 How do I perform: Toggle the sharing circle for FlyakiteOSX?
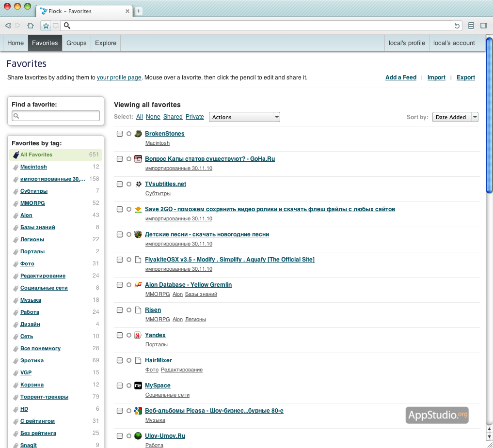point(129,260)
